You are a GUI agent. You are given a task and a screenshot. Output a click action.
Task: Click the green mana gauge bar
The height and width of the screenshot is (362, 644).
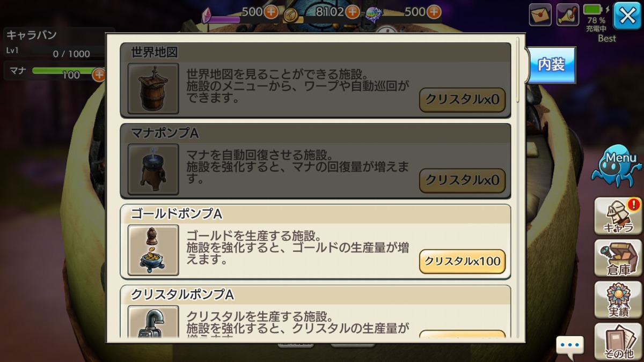tap(63, 71)
